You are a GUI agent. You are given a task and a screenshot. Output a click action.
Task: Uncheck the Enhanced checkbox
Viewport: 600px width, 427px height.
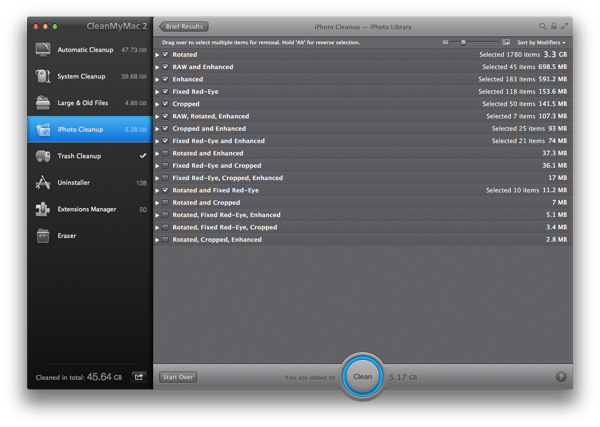(x=165, y=79)
